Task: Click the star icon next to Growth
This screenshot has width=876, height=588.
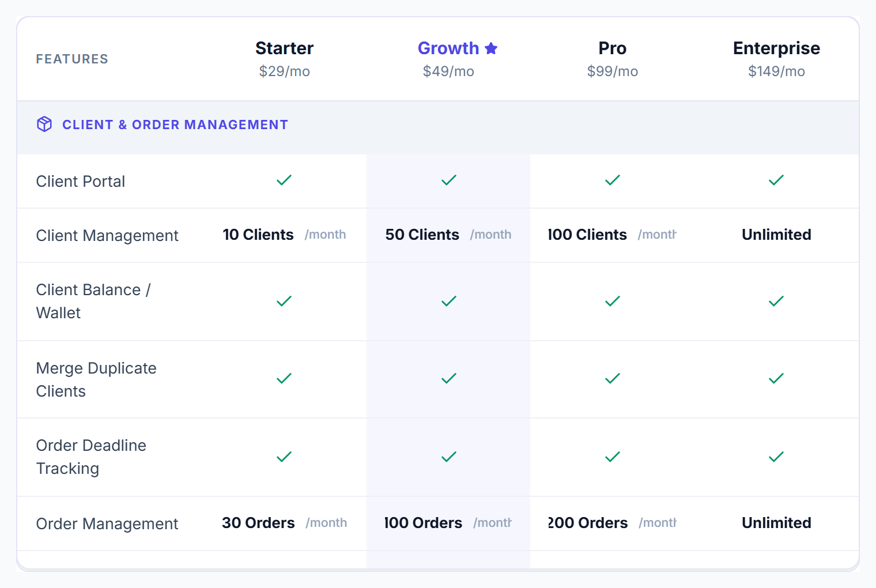Action: coord(491,48)
